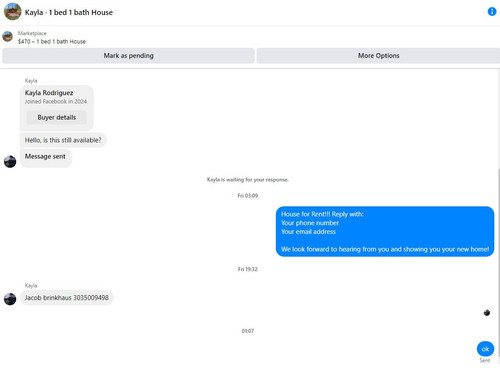The image size is (500, 368).
Task: Open Kayla Rodriguez profile name in card
Action: [49, 93]
